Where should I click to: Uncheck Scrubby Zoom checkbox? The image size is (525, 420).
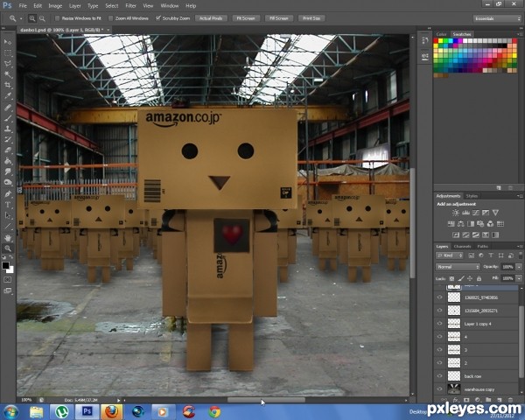[158, 18]
